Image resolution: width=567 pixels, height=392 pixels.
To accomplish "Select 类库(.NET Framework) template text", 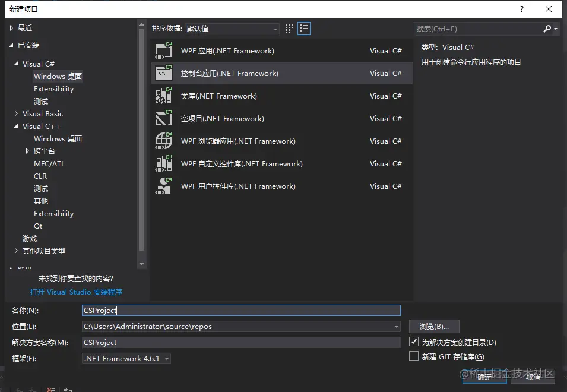I will 218,96.
